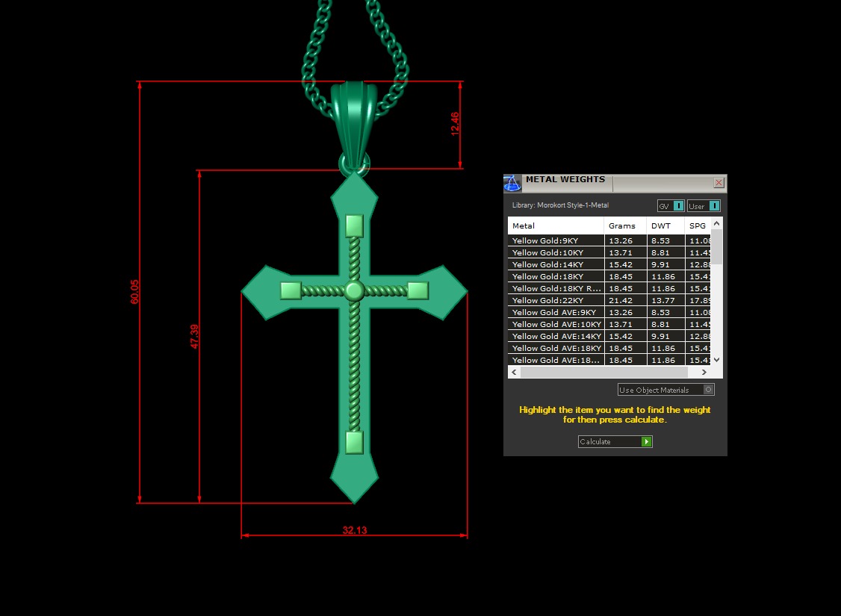Toggle the GV library switch
The image size is (841, 616).
[671, 206]
